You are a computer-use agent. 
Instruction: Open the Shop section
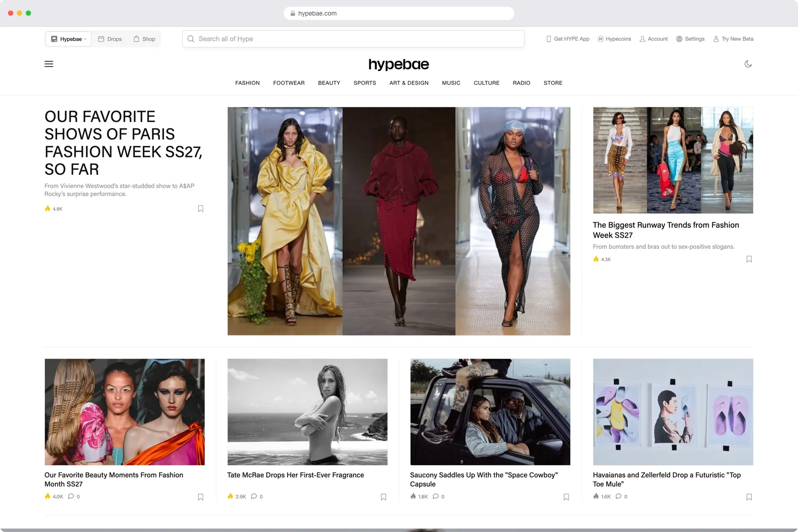click(x=145, y=39)
